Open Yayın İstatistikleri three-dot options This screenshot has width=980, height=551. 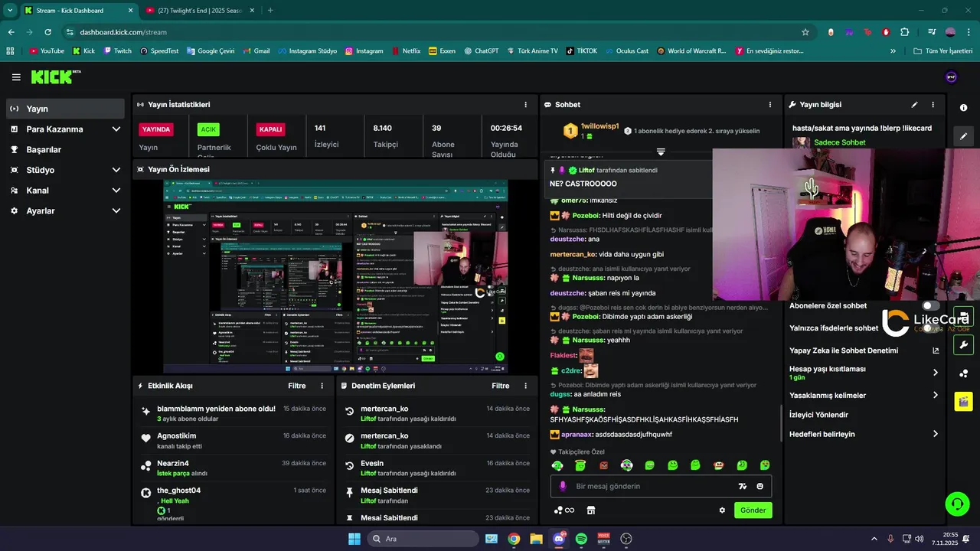525,105
